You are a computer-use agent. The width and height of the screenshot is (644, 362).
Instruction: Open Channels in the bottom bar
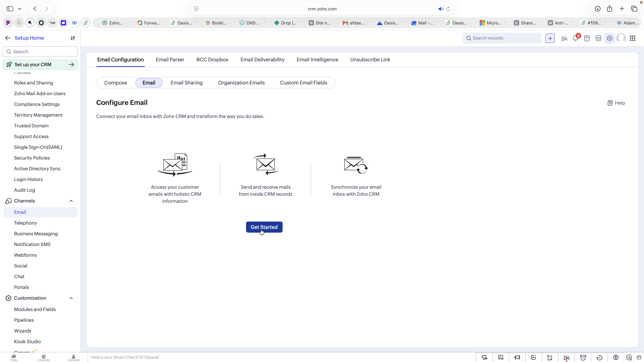click(x=43, y=358)
